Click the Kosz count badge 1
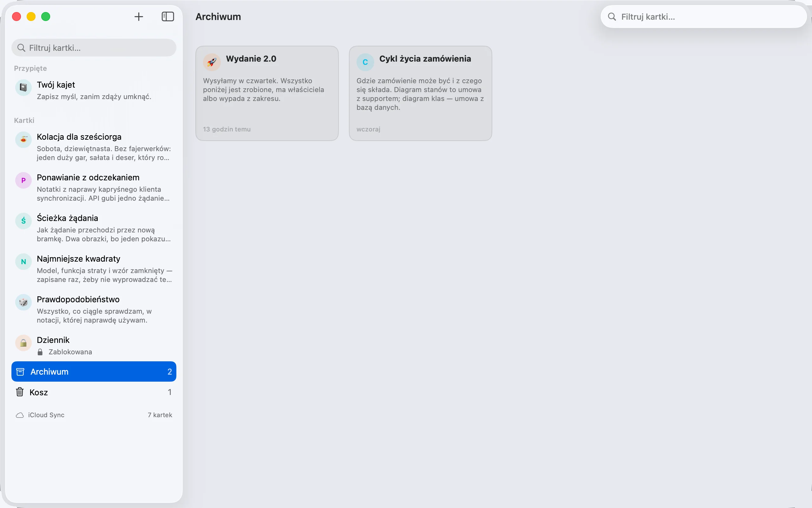 pyautogui.click(x=169, y=392)
